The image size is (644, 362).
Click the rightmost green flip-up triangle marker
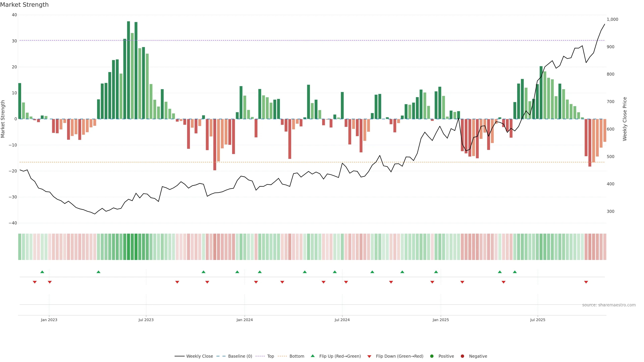click(x=515, y=272)
